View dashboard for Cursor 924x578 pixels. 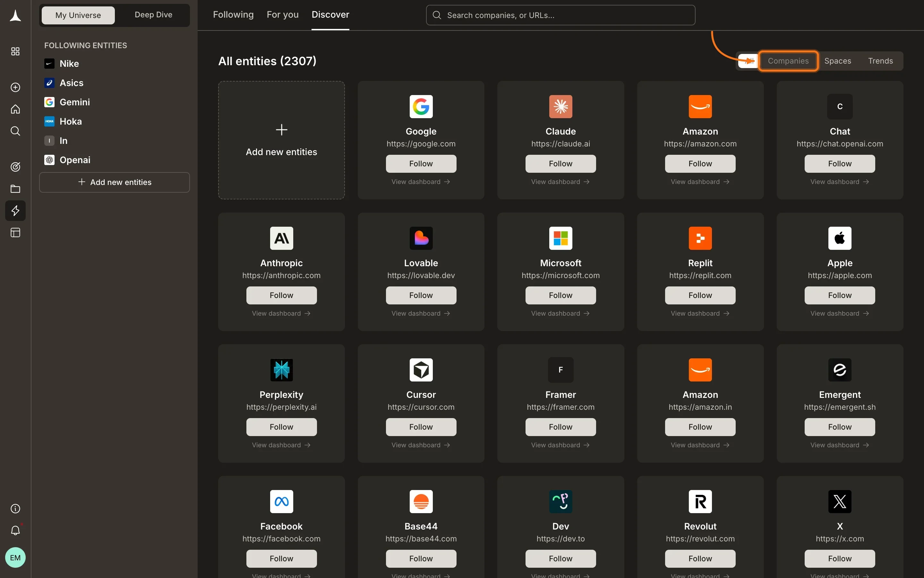421,445
